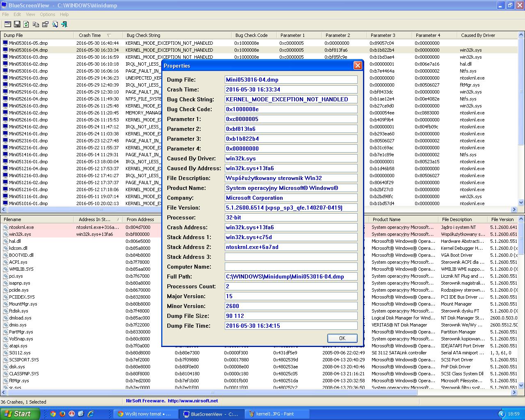Close the Properties dialog with X
525x420 pixels.
[x=358, y=66]
